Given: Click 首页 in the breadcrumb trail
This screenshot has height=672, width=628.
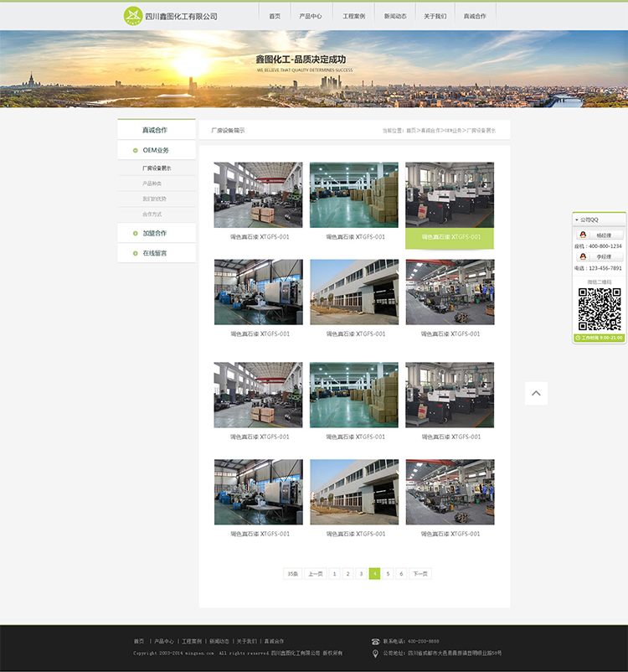Looking at the screenshot, I should (410, 131).
